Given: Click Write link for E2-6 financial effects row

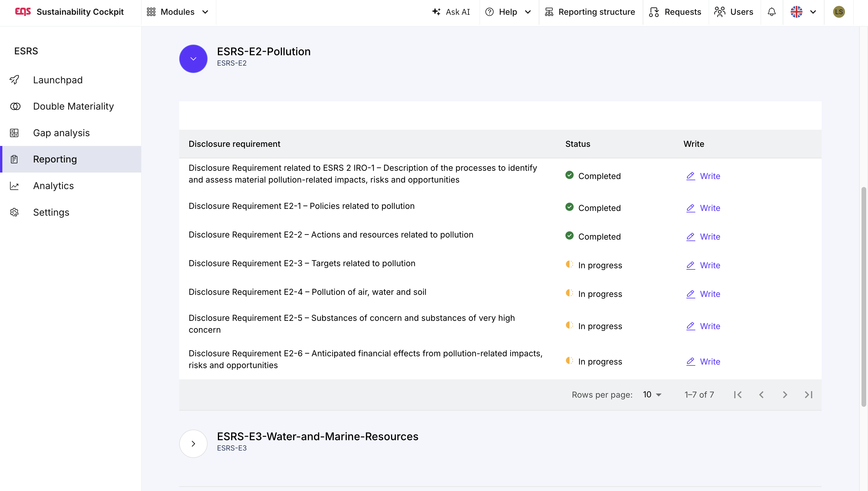Looking at the screenshot, I should coord(703,362).
